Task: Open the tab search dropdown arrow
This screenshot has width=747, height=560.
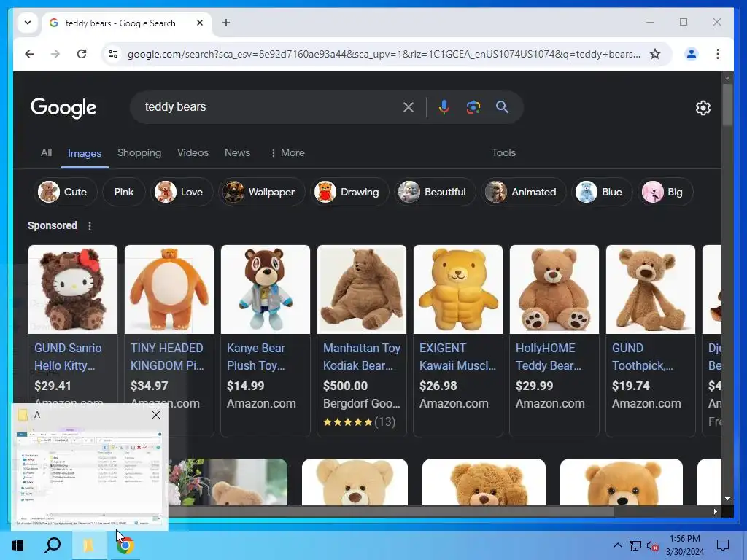Action: coord(28,23)
